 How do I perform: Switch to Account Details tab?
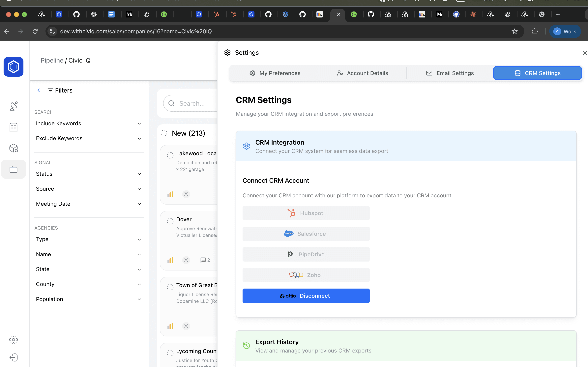tap(363, 73)
